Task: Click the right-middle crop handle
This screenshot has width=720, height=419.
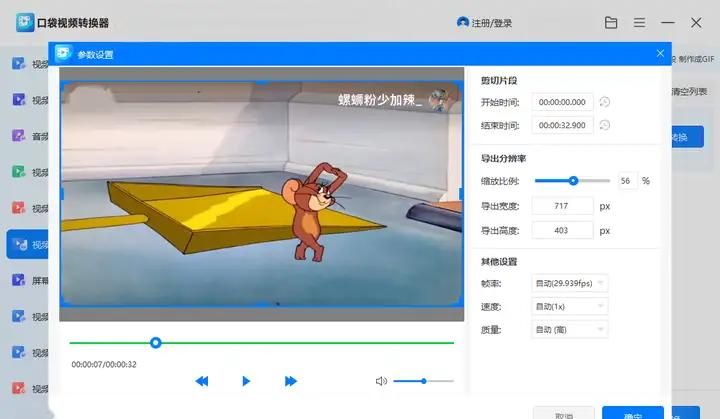Action: click(461, 194)
